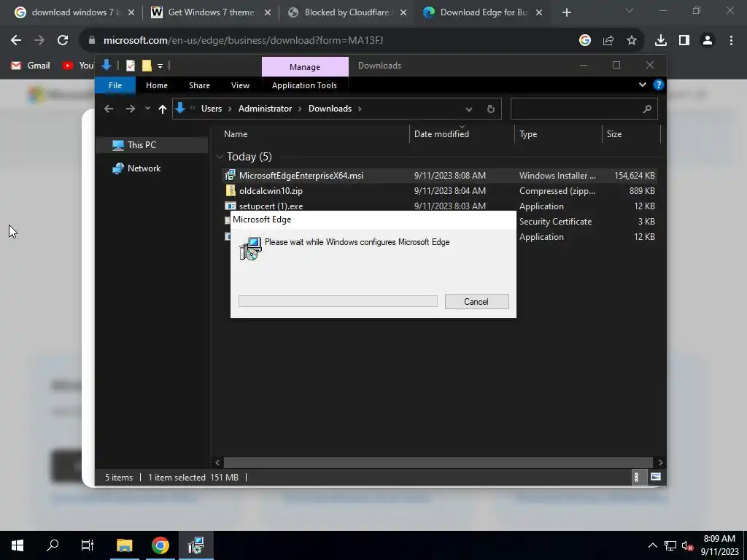Image resolution: width=747 pixels, height=560 pixels.
Task: Open Chrome downloads tray icon
Action: [661, 41]
